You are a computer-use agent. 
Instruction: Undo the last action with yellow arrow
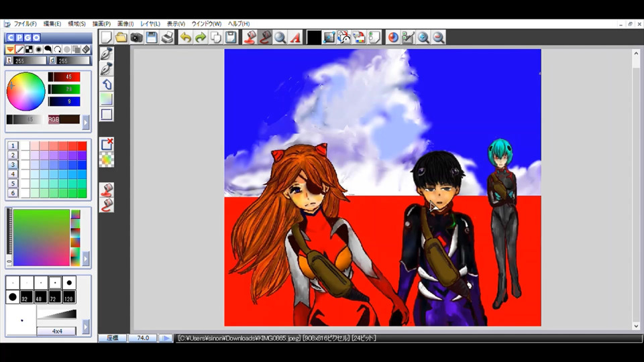click(186, 38)
